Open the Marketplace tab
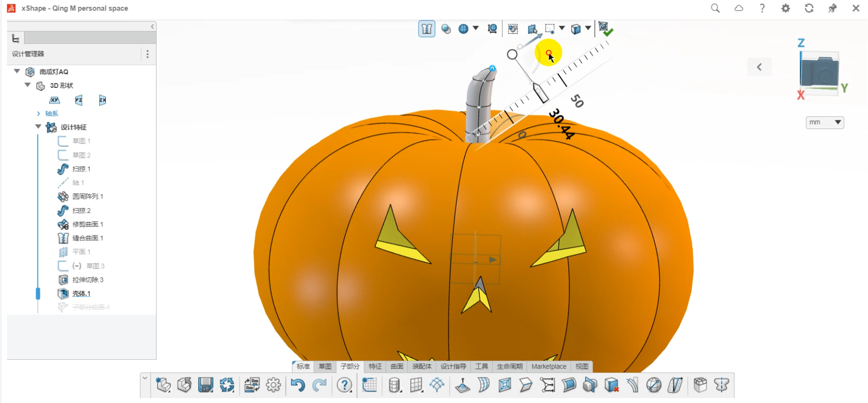This screenshot has height=403, width=868. (x=549, y=366)
